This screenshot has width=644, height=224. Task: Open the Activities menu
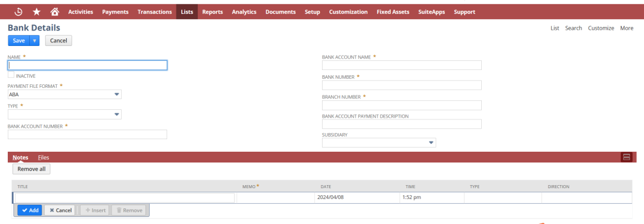point(80,12)
